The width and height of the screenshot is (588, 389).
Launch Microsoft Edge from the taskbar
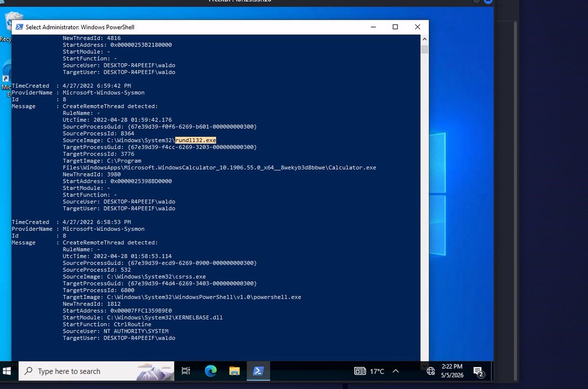[211, 371]
